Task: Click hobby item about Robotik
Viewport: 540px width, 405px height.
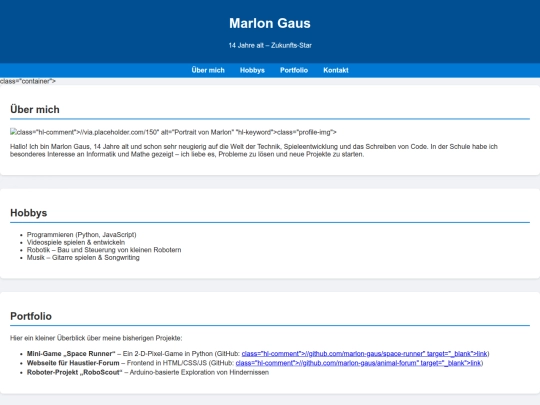Action: pyautogui.click(x=104, y=250)
